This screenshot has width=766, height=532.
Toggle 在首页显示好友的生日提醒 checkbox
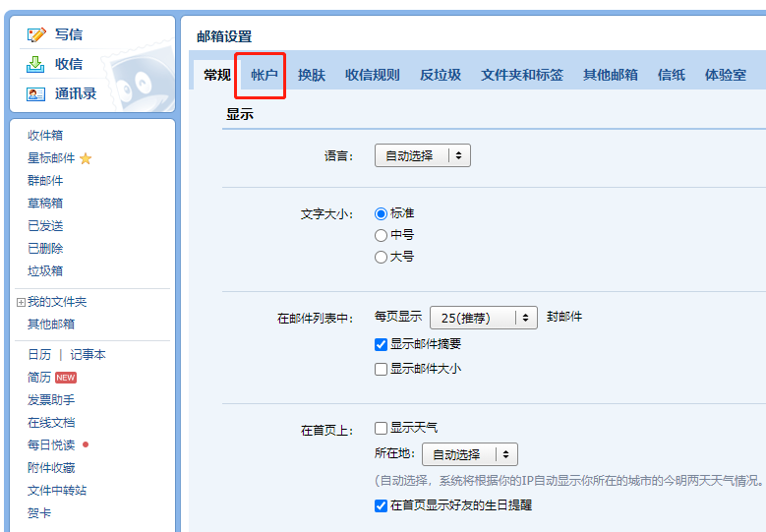[382, 505]
